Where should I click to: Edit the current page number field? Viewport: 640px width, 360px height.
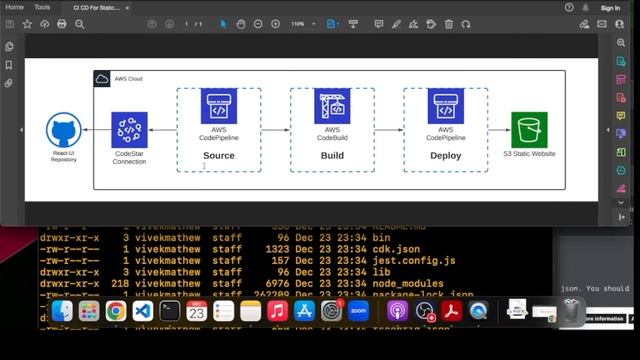[x=187, y=24]
